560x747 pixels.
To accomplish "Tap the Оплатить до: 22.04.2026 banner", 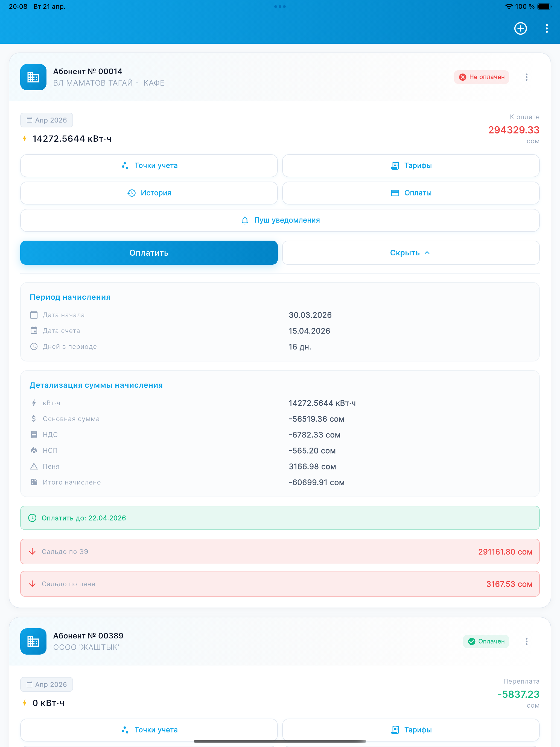I will click(x=280, y=518).
